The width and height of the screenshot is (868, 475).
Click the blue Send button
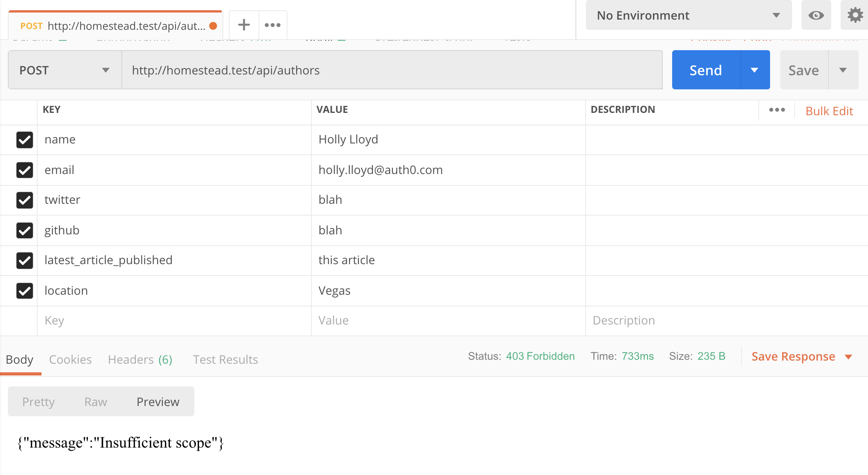pyautogui.click(x=706, y=70)
